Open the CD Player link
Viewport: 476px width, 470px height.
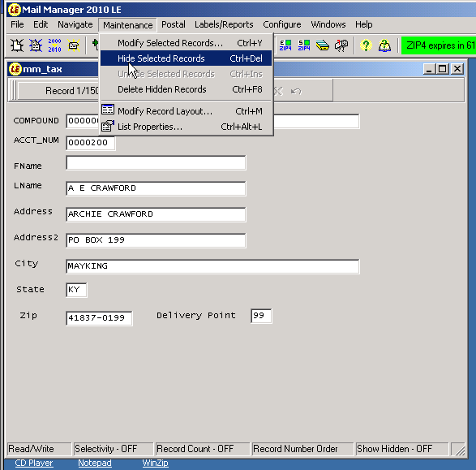34,463
